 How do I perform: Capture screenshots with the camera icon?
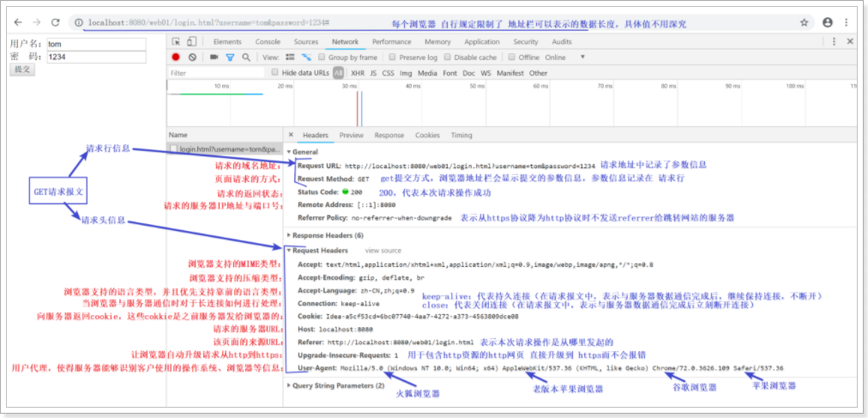214,57
